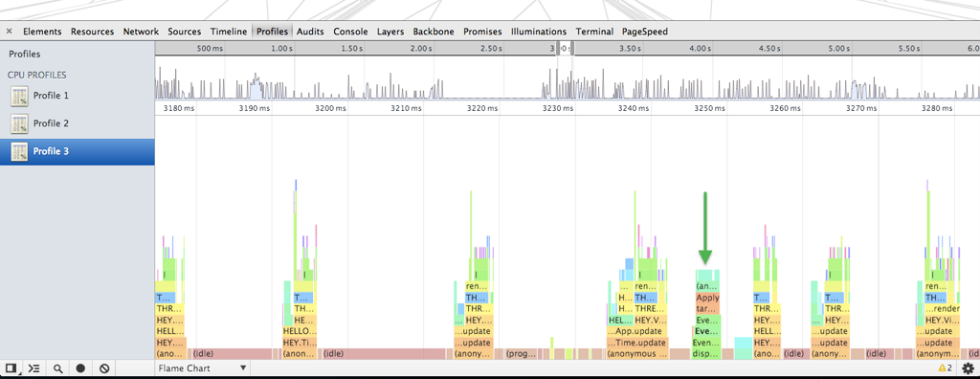Click the overview window left handle
Viewport: 980px width, 379px height.
558,48
